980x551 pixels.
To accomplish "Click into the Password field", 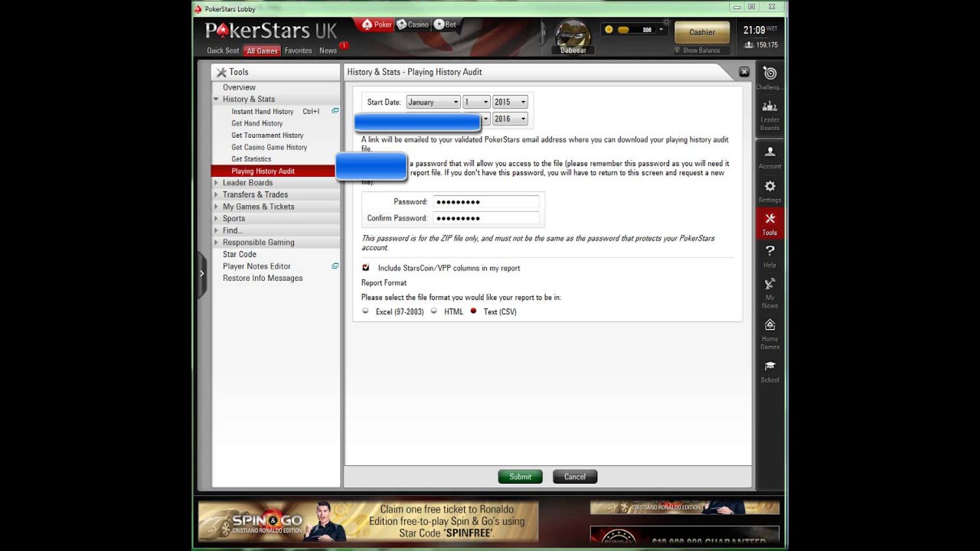I will click(486, 202).
